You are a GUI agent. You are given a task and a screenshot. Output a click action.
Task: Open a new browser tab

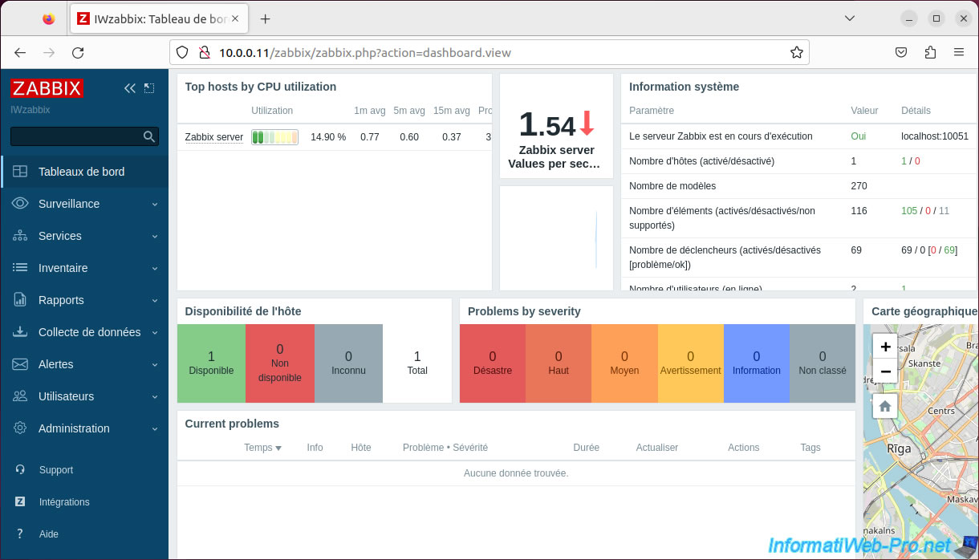(x=266, y=19)
